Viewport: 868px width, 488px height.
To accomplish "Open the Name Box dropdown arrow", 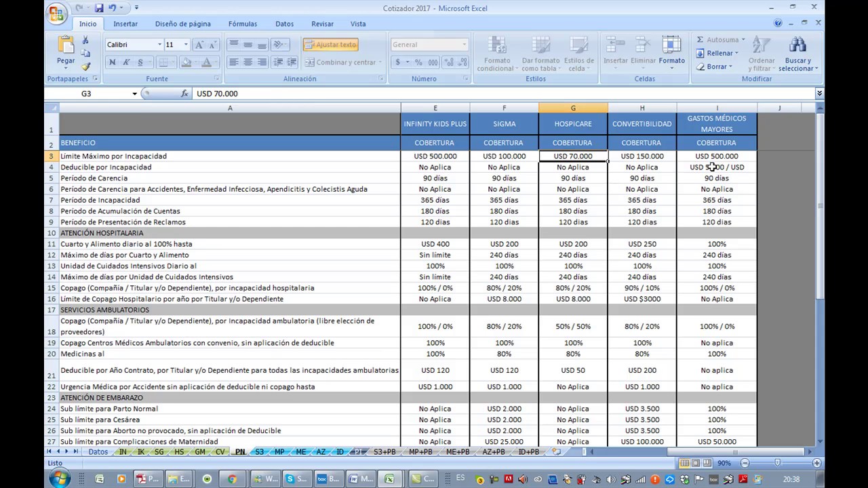I will (x=134, y=94).
